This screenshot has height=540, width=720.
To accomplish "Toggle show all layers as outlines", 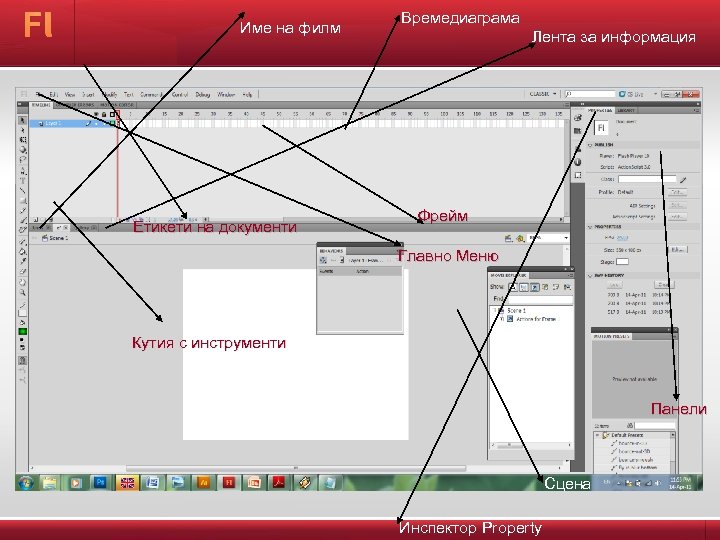I will 112,114.
